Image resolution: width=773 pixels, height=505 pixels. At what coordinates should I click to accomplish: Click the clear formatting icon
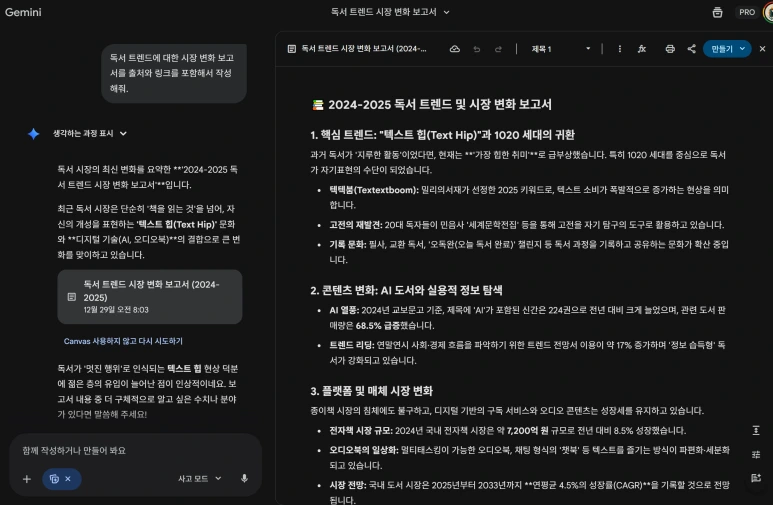coord(642,49)
